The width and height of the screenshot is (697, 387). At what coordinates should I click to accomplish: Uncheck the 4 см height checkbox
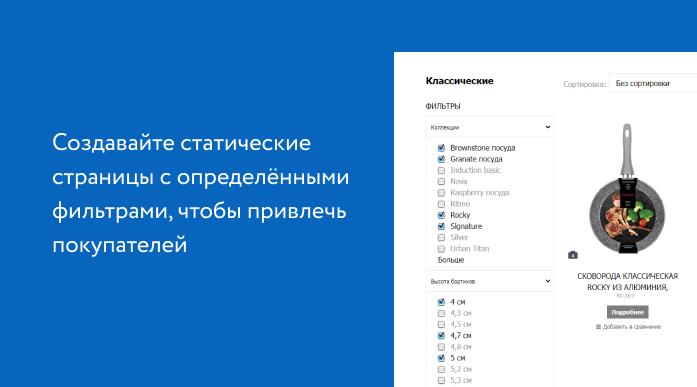(441, 302)
